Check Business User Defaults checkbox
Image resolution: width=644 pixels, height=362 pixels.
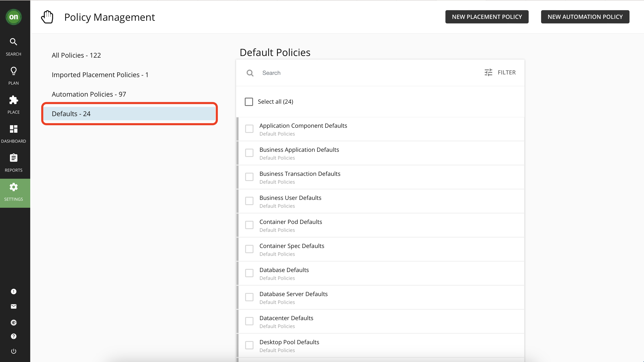coord(249,201)
